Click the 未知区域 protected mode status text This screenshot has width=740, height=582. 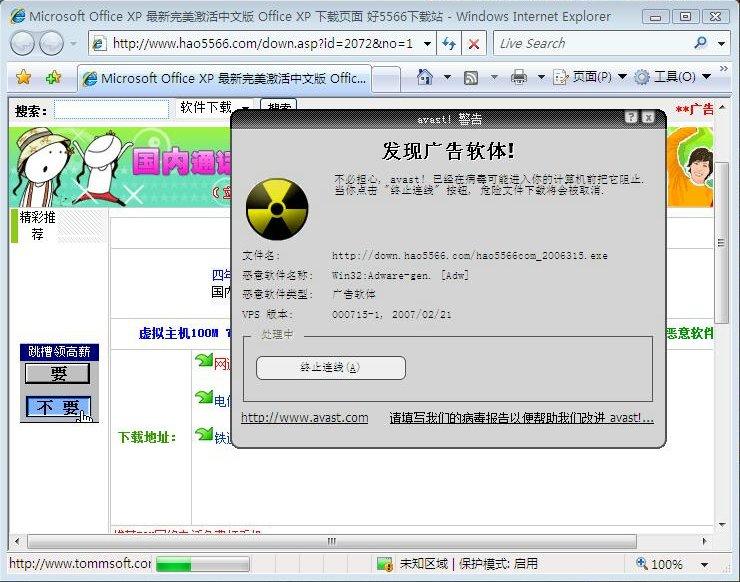pos(469,564)
